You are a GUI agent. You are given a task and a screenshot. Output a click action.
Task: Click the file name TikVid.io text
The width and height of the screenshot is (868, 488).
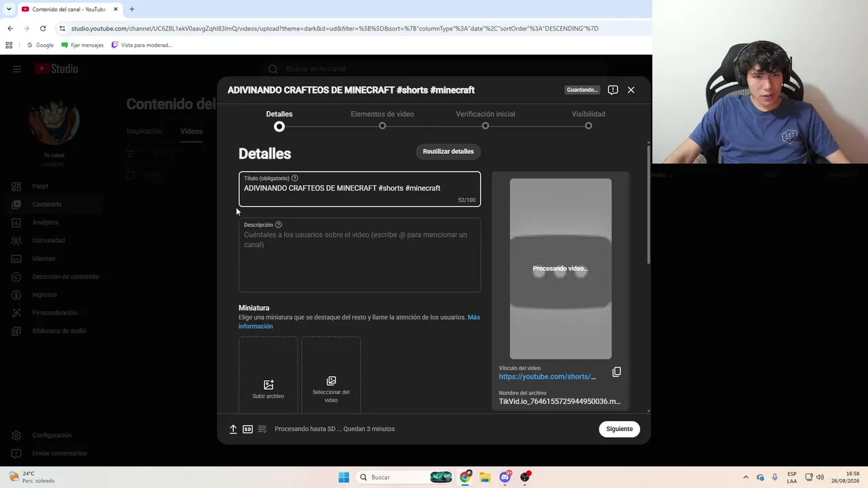pyautogui.click(x=559, y=402)
